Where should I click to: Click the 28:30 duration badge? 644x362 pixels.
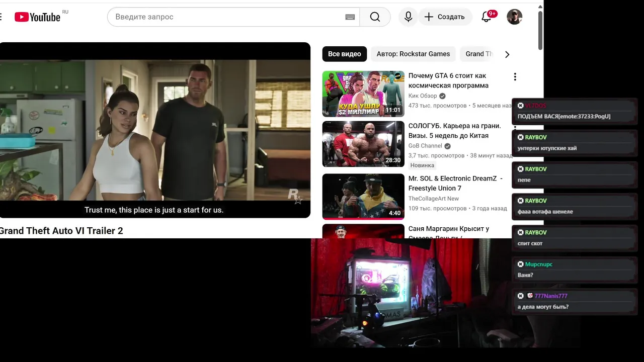(x=393, y=160)
